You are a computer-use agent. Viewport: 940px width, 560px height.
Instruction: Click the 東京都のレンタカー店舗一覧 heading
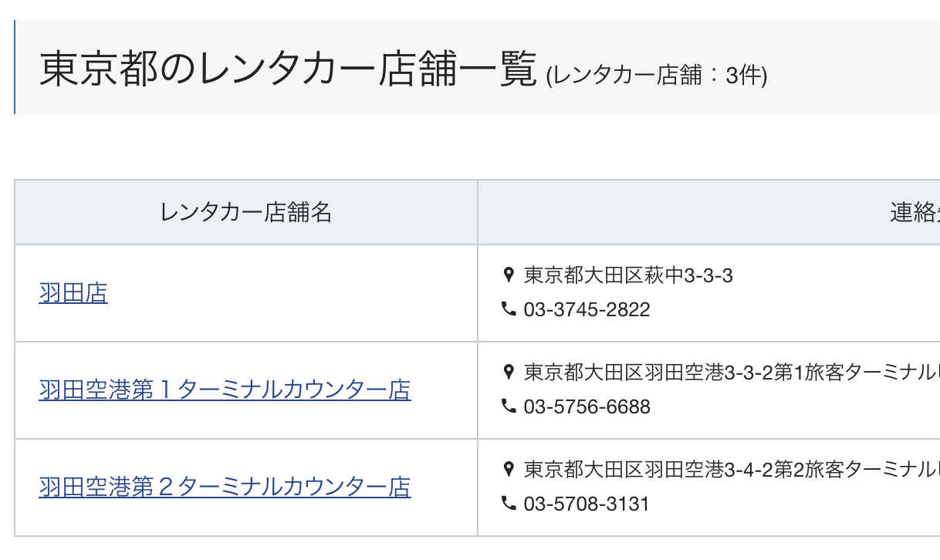pyautogui.click(x=288, y=69)
